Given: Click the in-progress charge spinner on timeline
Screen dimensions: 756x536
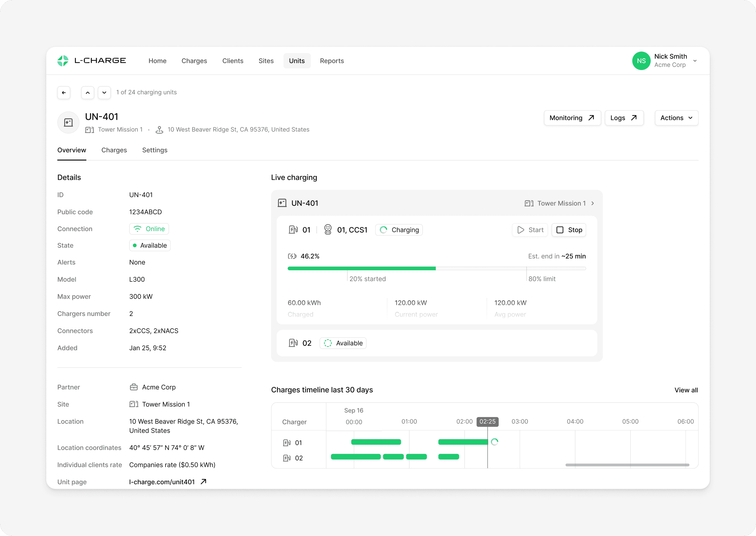Looking at the screenshot, I should (x=494, y=442).
